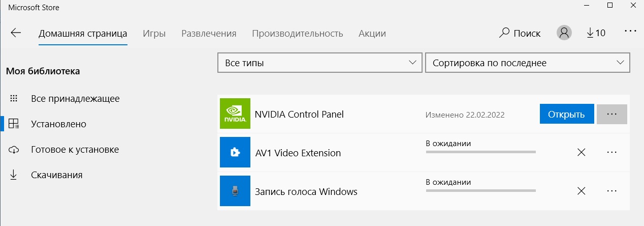Open the store menu ellipsis at top right
Image resolution: width=644 pixels, height=226 pixels.
pos(630,32)
